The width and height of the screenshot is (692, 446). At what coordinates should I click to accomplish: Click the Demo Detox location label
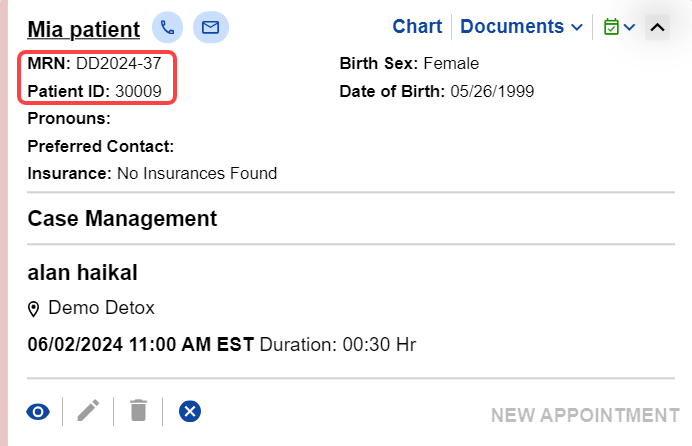click(x=101, y=307)
